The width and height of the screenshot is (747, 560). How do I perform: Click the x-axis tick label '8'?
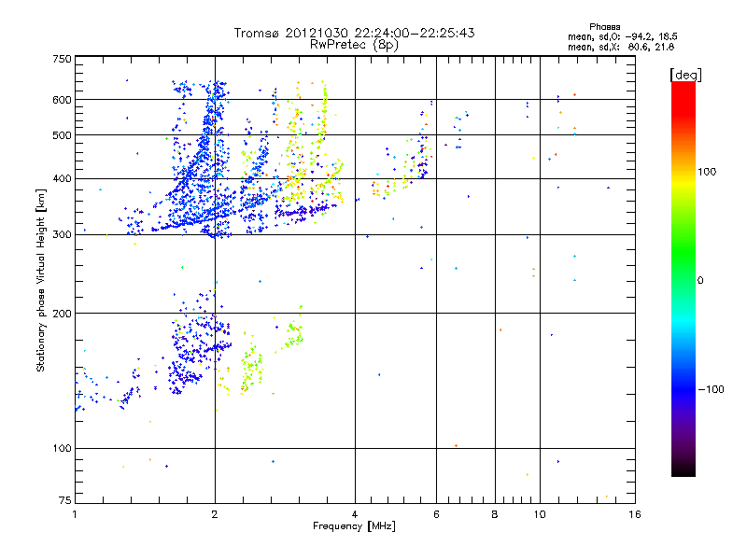495,514
